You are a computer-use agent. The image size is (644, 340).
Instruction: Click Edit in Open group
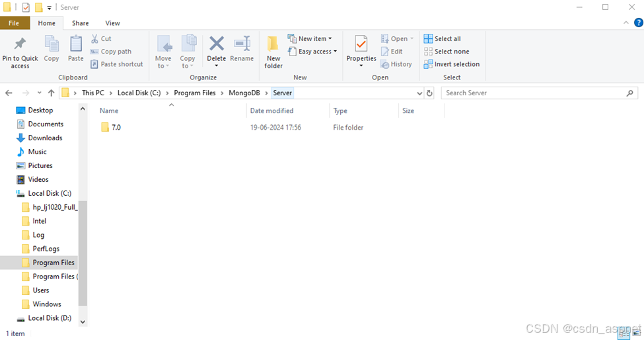392,52
